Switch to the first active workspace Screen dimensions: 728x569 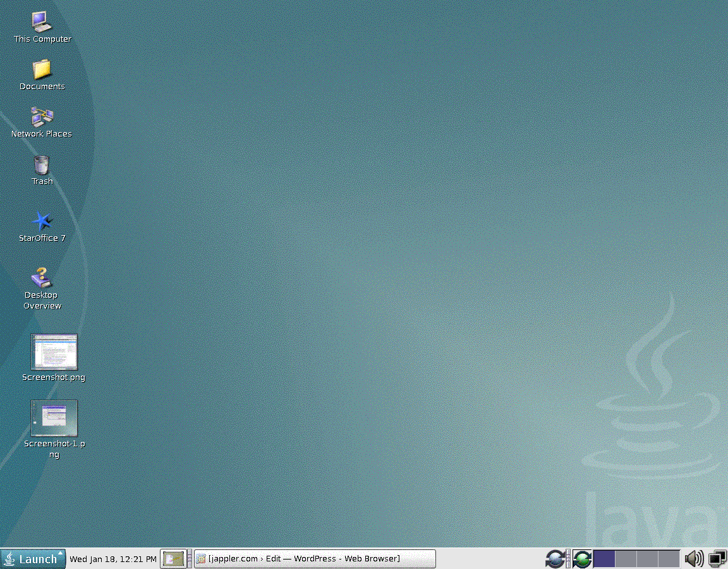pyautogui.click(x=604, y=559)
